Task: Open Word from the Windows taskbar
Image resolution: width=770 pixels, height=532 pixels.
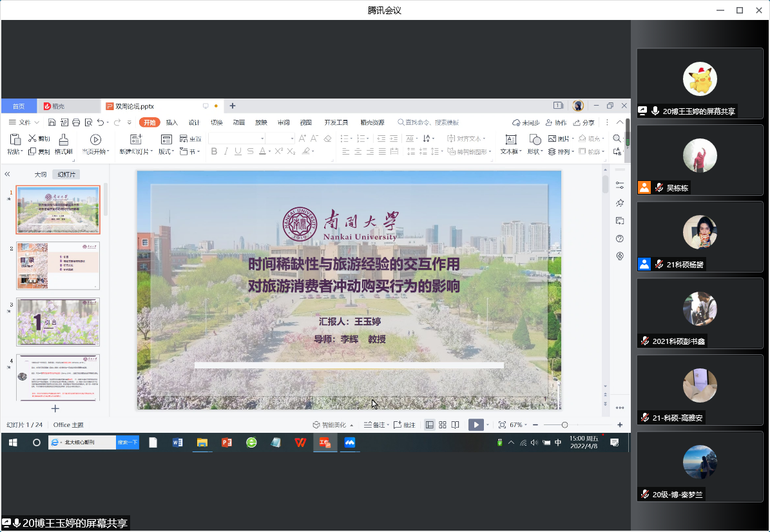Action: click(x=178, y=442)
